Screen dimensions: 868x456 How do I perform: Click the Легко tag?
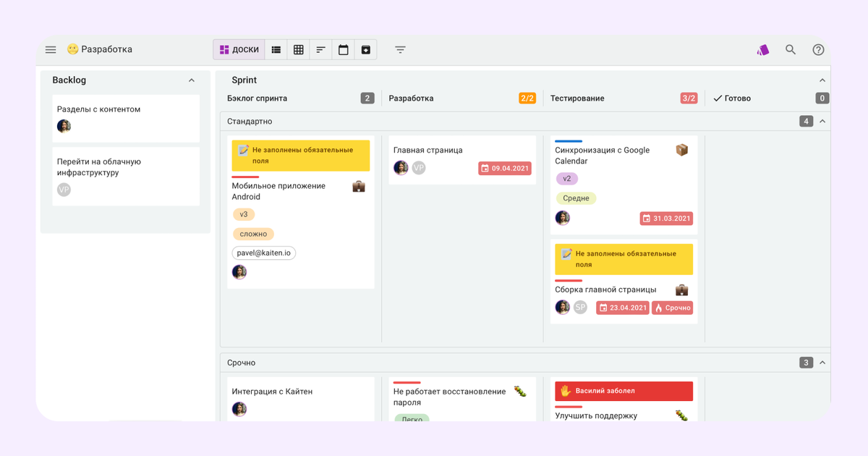(x=412, y=418)
